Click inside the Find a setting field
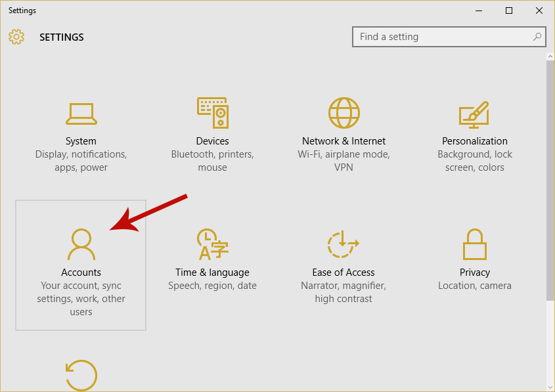555x392 pixels. [x=449, y=37]
